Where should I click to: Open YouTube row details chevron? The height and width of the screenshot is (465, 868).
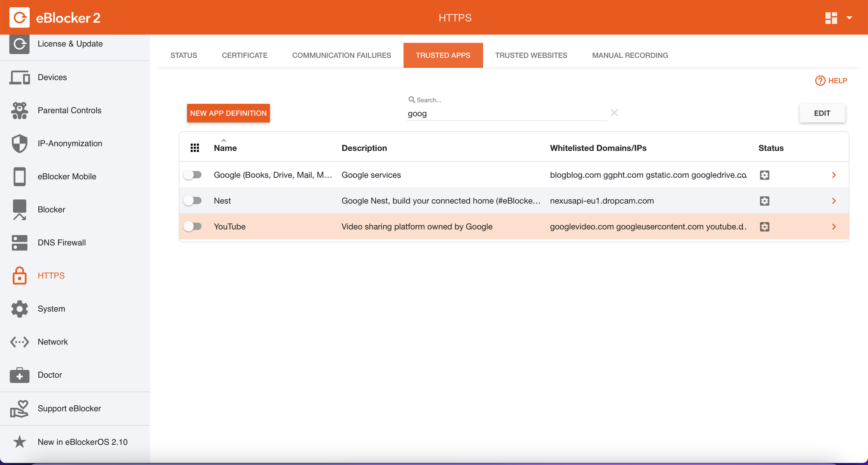click(x=834, y=226)
